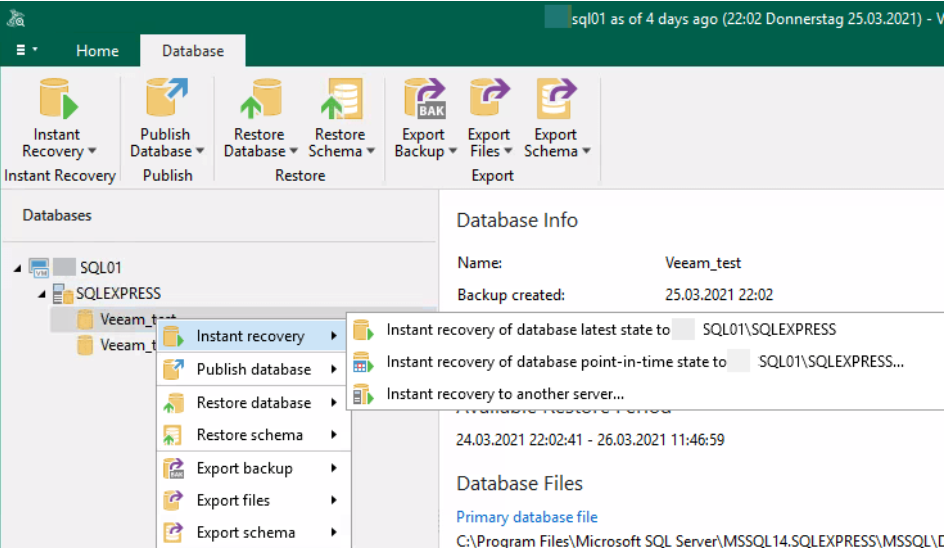The height and width of the screenshot is (549, 945).
Task: Click the Export schema context menu icon
Action: pos(173,533)
